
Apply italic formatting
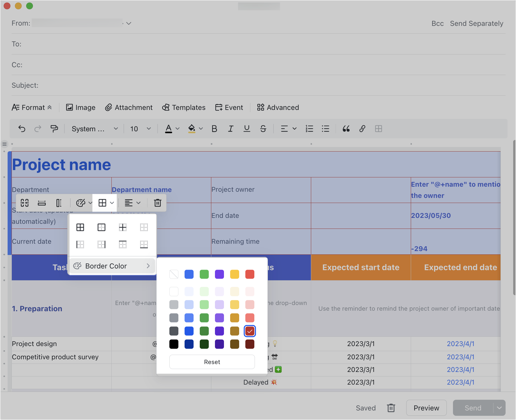point(231,129)
